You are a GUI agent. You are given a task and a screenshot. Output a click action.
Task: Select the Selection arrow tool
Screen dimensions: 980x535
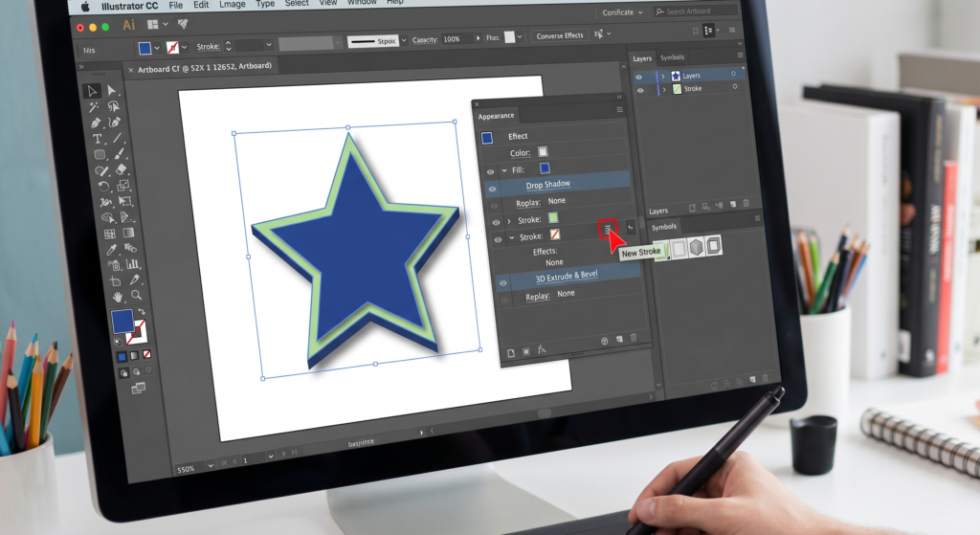(92, 91)
